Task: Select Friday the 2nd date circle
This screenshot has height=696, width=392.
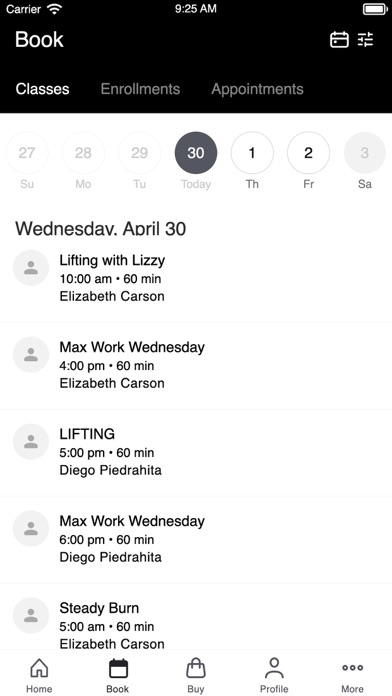Action: [309, 153]
